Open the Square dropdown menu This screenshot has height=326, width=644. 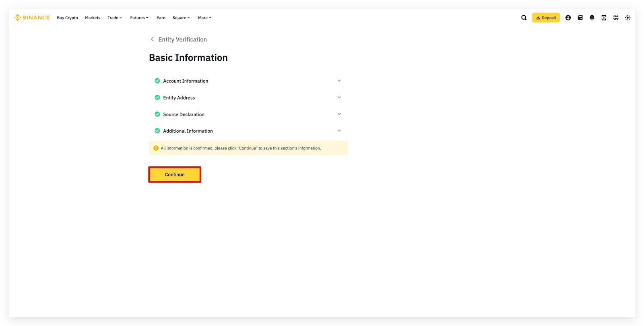point(181,18)
